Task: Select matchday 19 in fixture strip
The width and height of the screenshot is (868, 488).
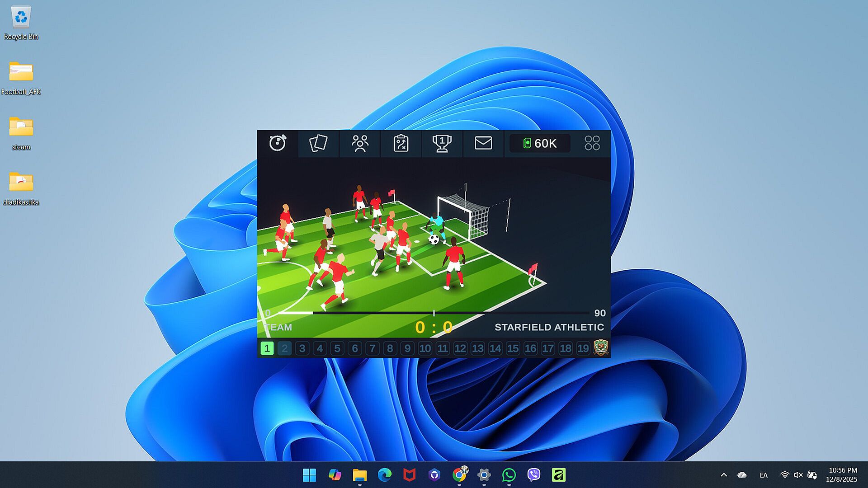Action: (x=583, y=348)
